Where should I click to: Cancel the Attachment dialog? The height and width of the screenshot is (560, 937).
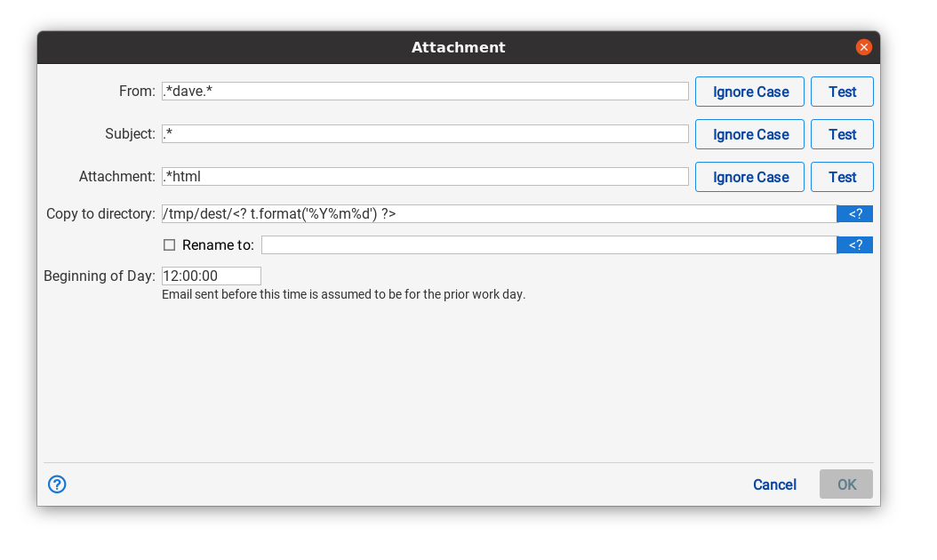click(x=773, y=484)
